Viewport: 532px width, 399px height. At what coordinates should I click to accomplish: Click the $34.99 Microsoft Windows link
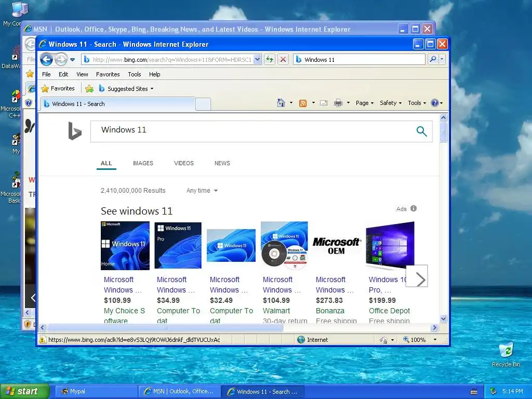(176, 285)
